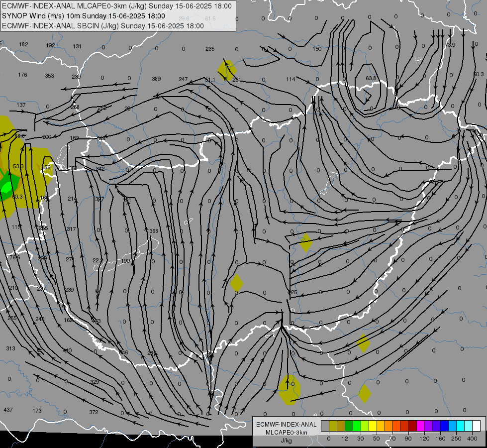
Task: Click the map value 329
Action: 95,382
